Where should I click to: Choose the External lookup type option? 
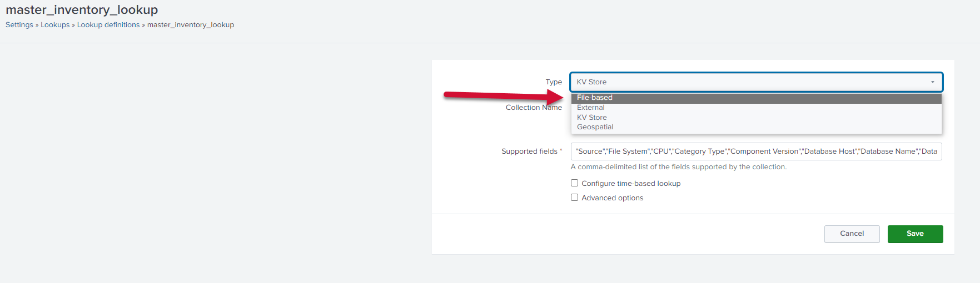(591, 108)
